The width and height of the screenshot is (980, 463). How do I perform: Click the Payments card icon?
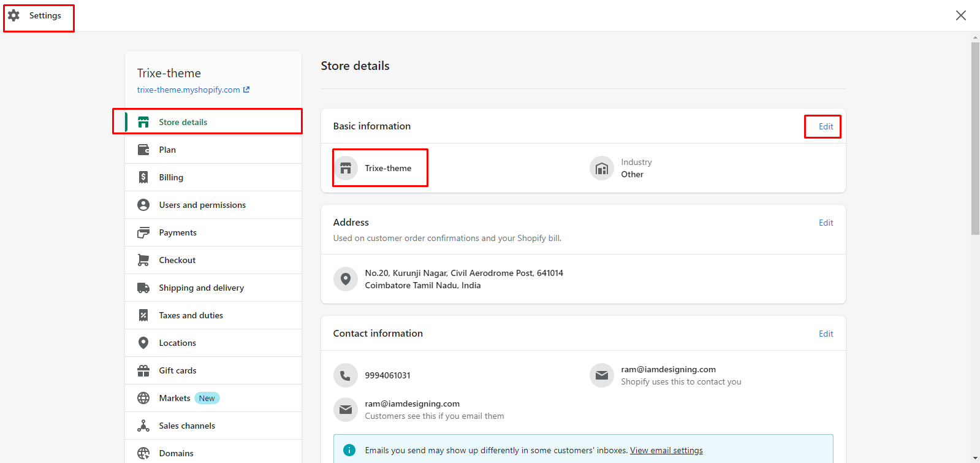143,232
